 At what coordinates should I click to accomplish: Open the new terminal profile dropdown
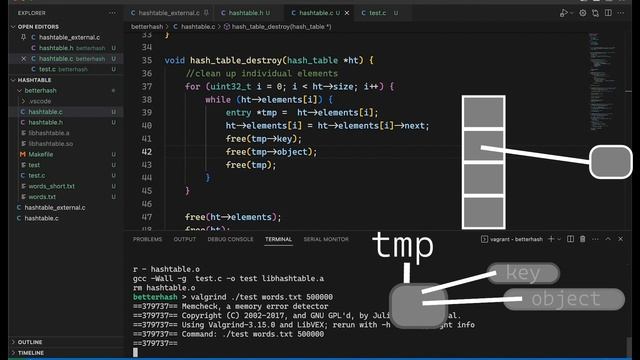[x=559, y=239]
